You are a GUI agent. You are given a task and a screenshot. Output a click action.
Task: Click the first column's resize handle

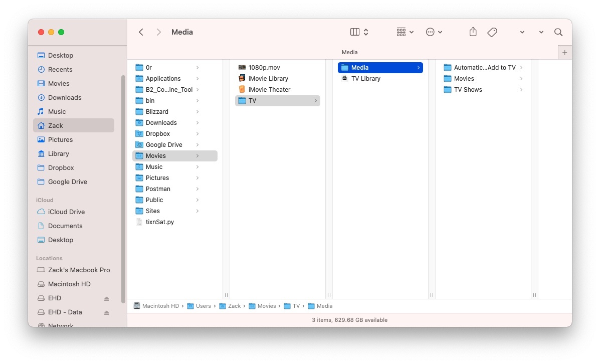[x=226, y=295]
